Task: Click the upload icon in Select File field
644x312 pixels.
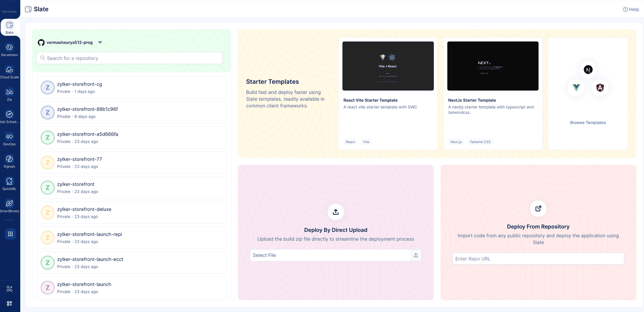Action: click(x=416, y=255)
